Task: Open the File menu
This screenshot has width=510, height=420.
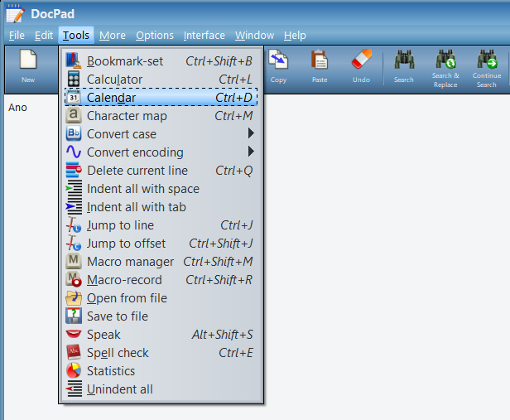Action: click(x=17, y=35)
